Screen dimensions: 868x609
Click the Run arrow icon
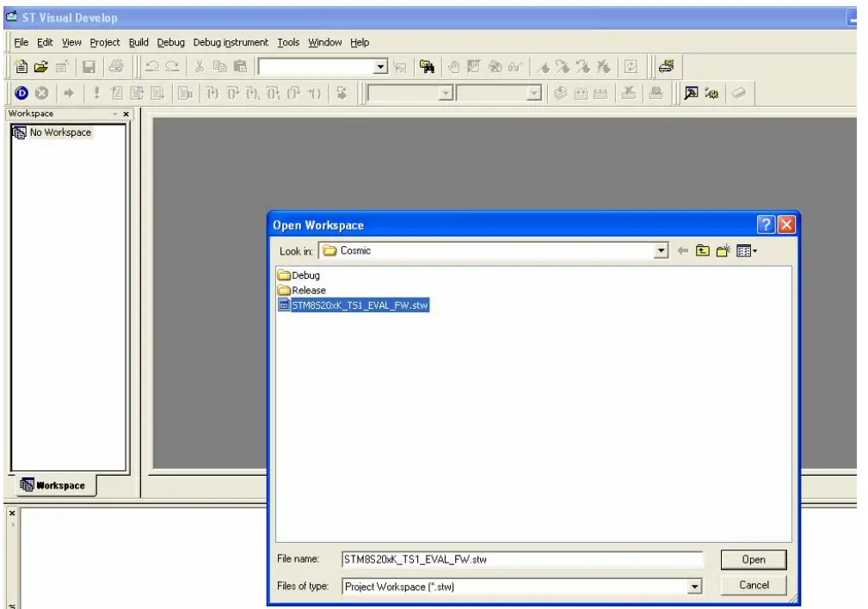pos(69,93)
